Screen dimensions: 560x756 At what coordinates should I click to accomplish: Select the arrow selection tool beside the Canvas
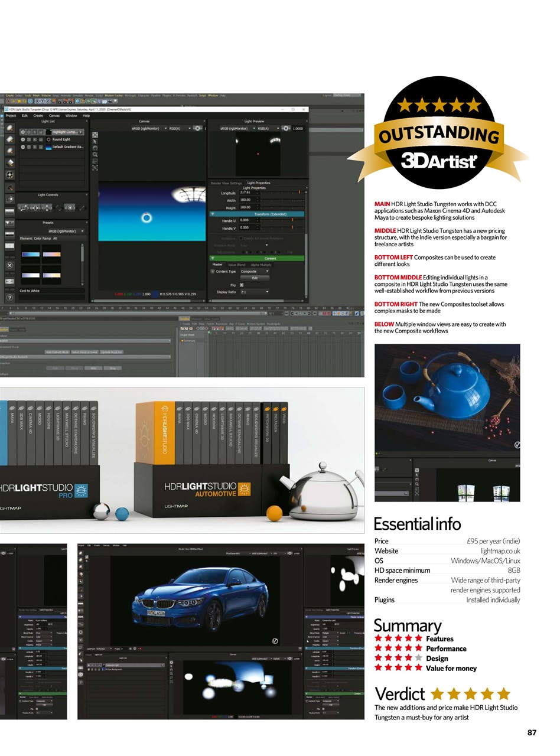(x=95, y=142)
